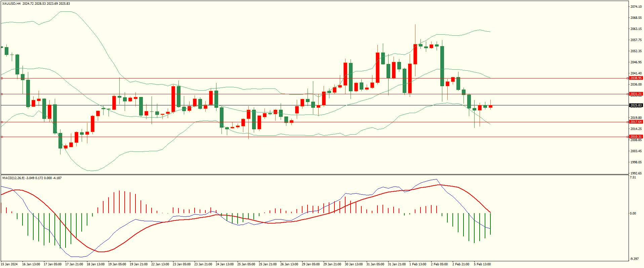This screenshot has height=268, width=644.
Task: Click the 5 Feb 13:00 time label
Action: [482, 264]
